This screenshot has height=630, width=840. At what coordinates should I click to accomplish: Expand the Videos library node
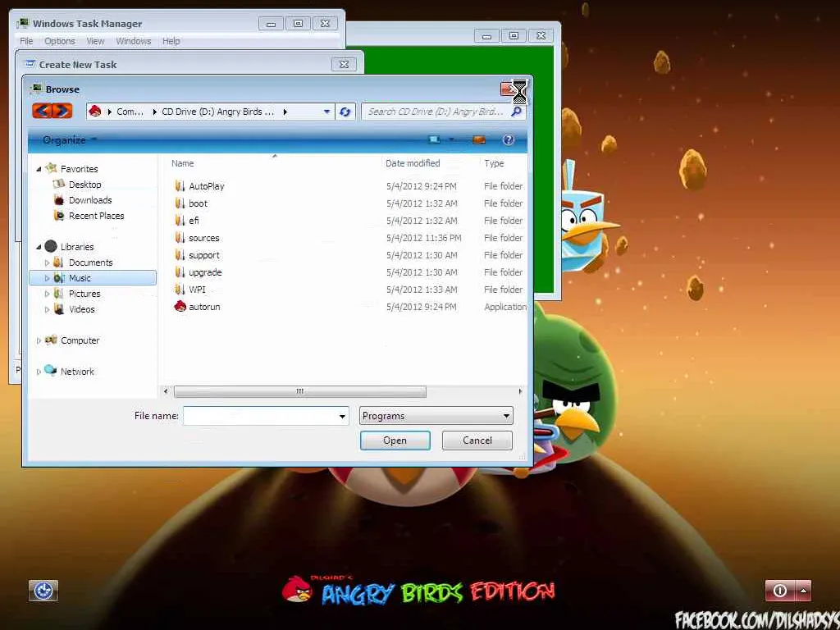[x=47, y=309]
